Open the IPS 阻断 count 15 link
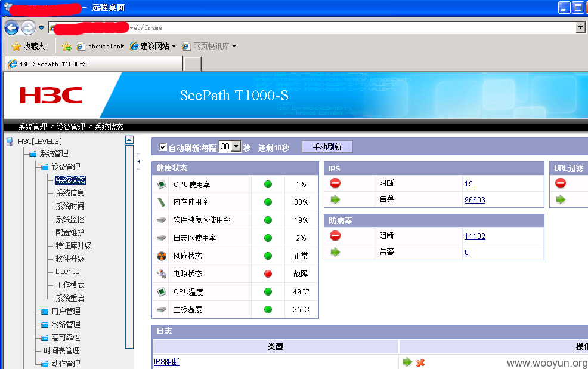The width and height of the screenshot is (588, 369). click(x=469, y=184)
